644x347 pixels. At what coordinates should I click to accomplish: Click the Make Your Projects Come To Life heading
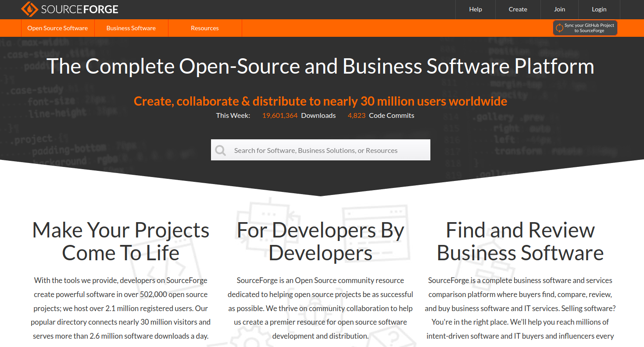(x=121, y=241)
